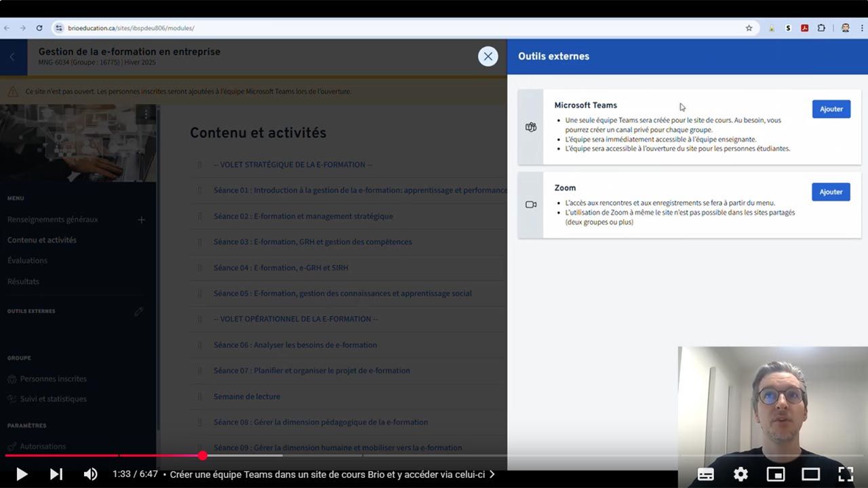Viewport: 868px width, 488px height.
Task: Click course title Gestion de la e-formation
Action: (130, 52)
